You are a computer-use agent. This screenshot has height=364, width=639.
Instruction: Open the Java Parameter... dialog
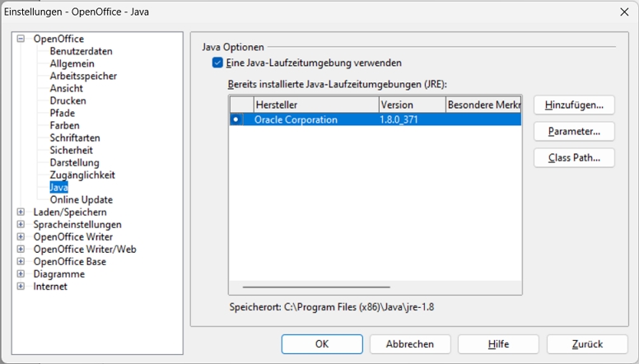pyautogui.click(x=573, y=132)
